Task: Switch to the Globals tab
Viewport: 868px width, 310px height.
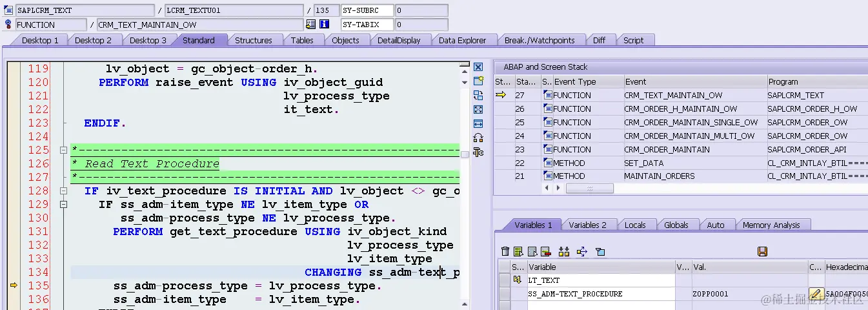Action: coord(676,225)
